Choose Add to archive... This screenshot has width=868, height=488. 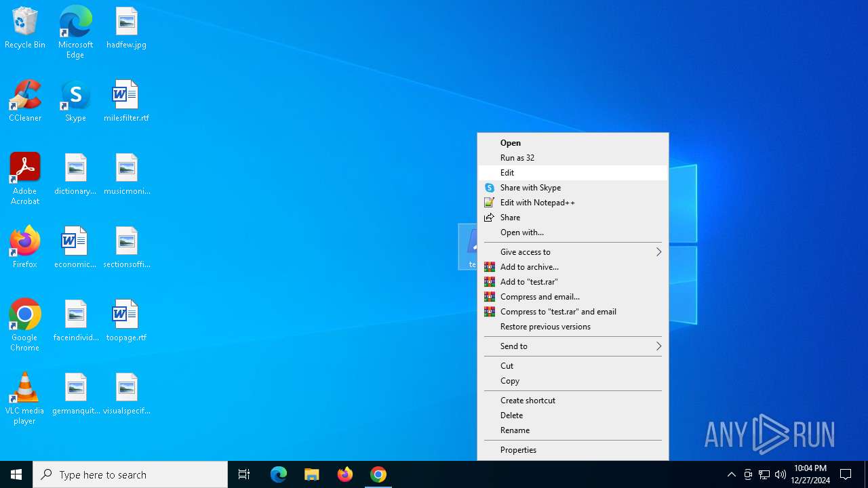(573, 267)
